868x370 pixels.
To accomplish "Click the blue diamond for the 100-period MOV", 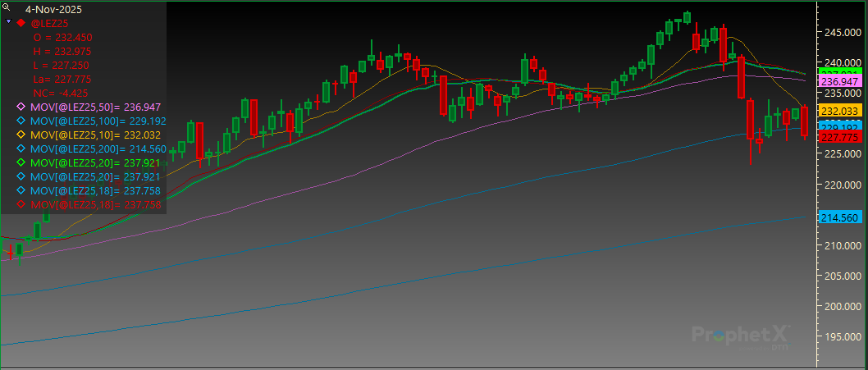I will click(x=21, y=121).
